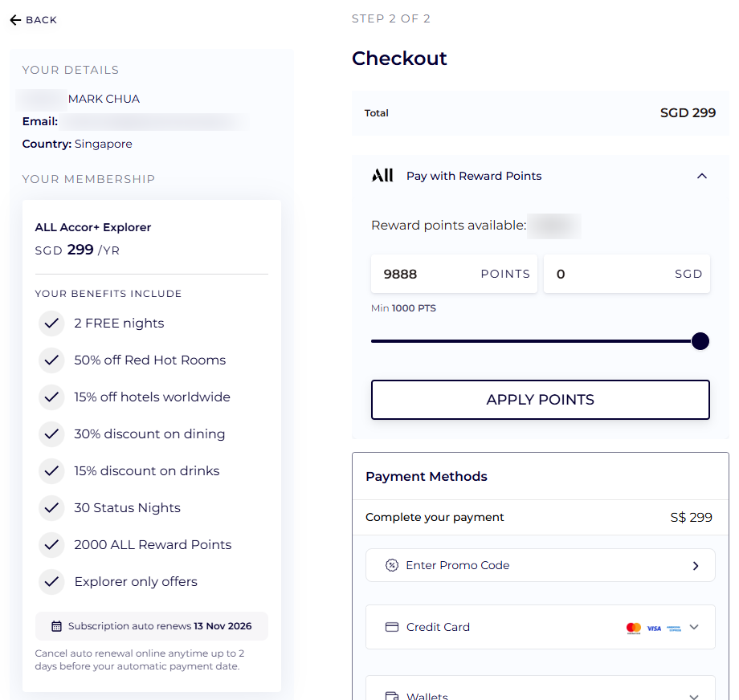Click the reward points slider handle
Image resolution: width=739 pixels, height=700 pixels.
[x=700, y=341]
